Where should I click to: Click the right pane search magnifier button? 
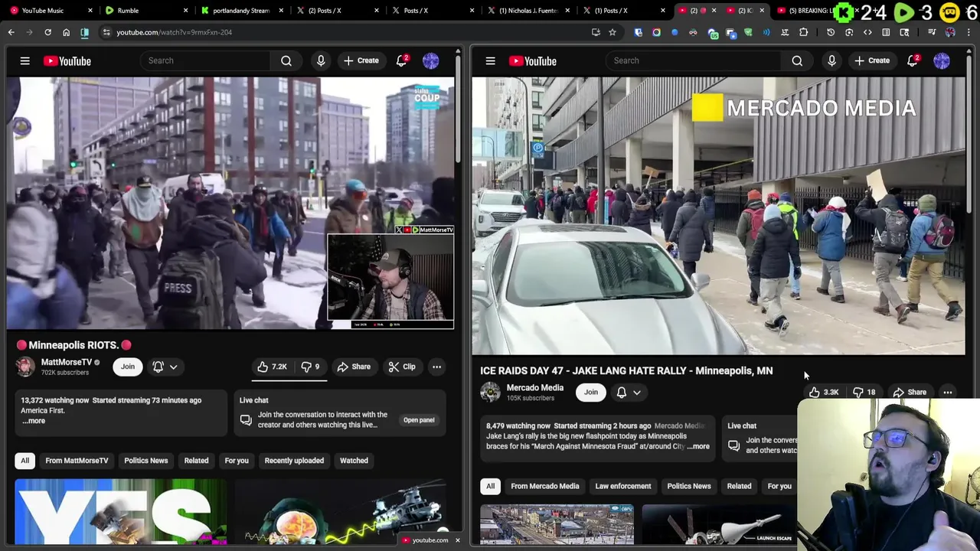click(797, 60)
